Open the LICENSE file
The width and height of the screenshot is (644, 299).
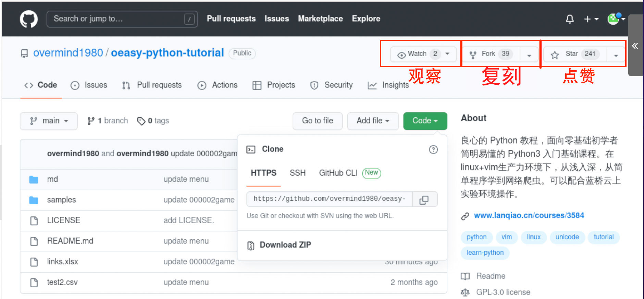[64, 220]
